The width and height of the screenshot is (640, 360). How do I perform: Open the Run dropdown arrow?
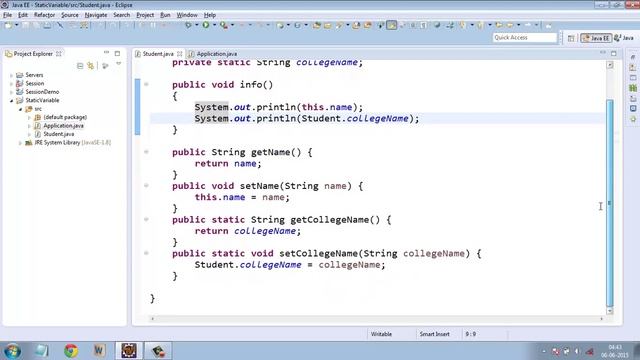tap(214, 25)
